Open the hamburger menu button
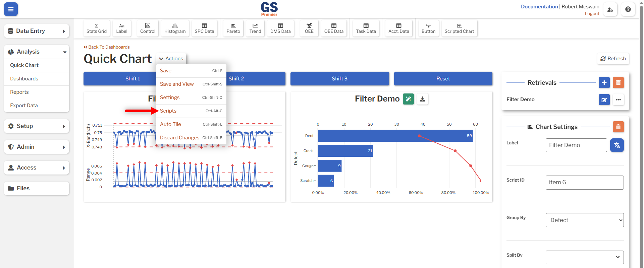The width and height of the screenshot is (644, 268). click(x=11, y=9)
